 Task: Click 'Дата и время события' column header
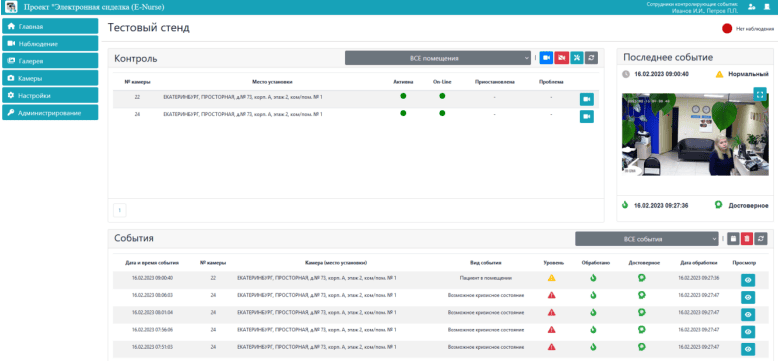click(152, 263)
